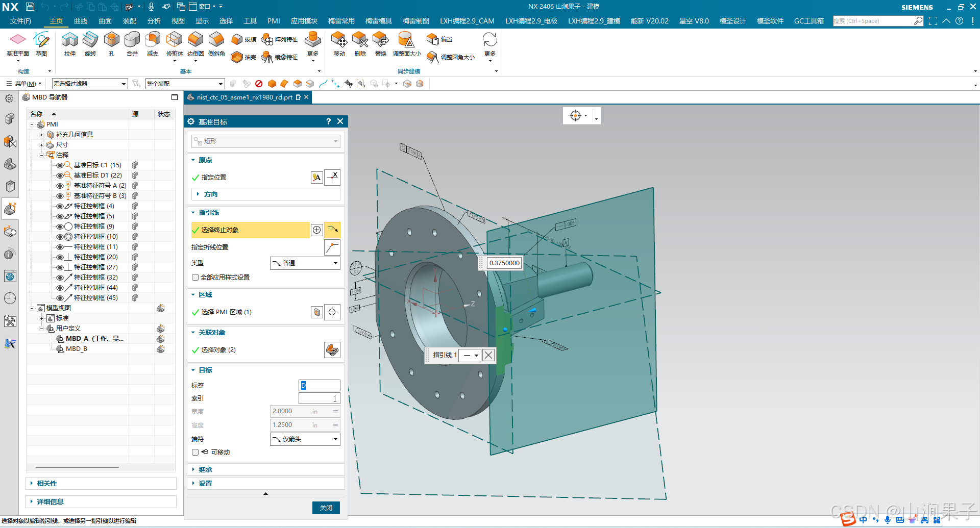Click the 偏置 offset region icon
This screenshot has height=528, width=980.
click(432, 39)
